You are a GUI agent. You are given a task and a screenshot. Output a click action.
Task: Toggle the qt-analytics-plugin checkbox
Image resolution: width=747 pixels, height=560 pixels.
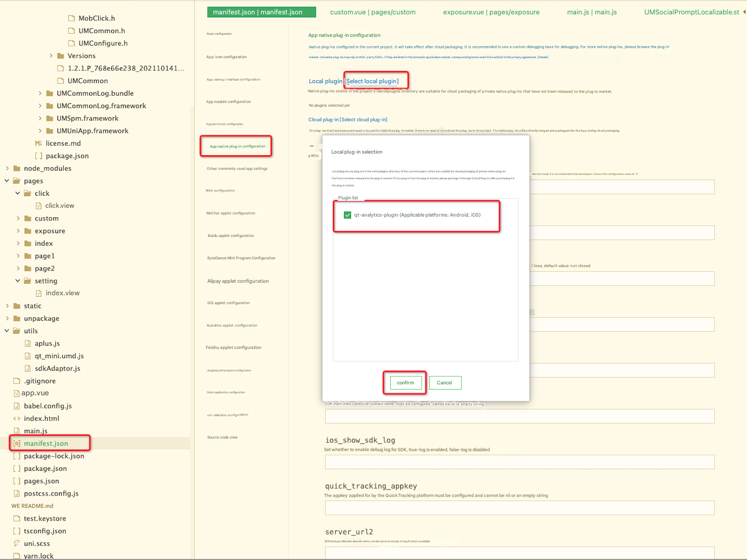[x=347, y=215]
